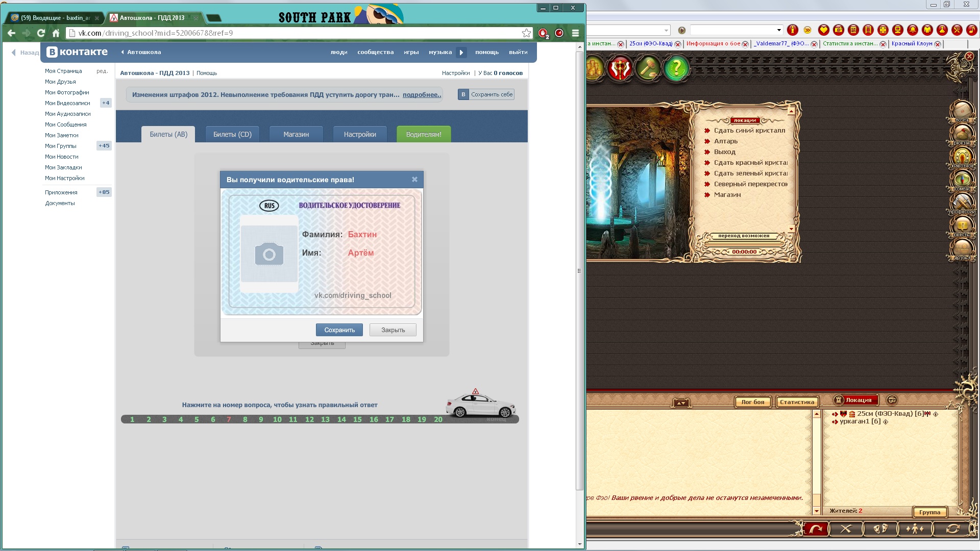Open Лог боя button in game
980x551 pixels.
tap(753, 402)
